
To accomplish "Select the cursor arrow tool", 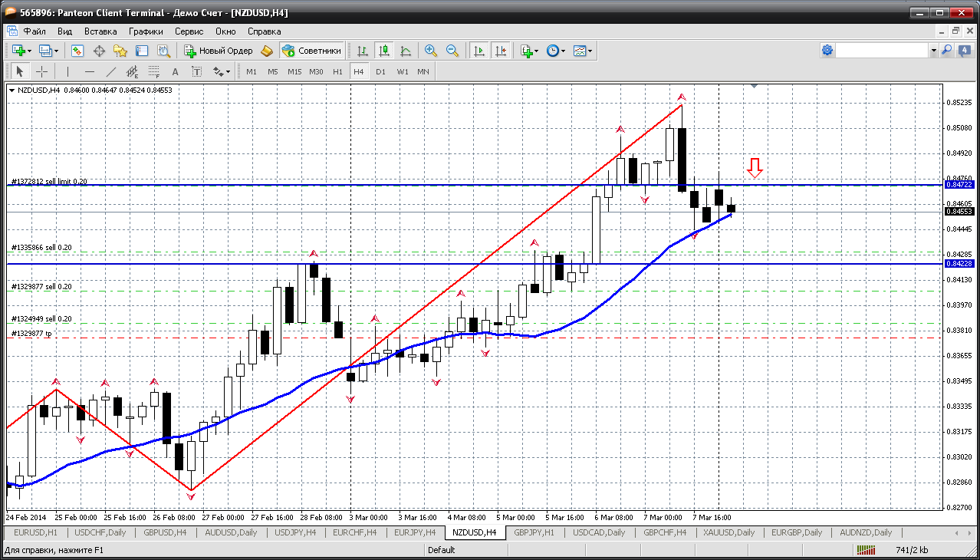I will (x=20, y=71).
